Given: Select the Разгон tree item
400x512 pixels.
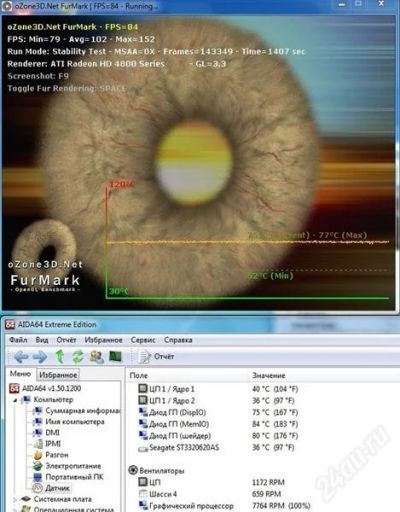Looking at the screenshot, I should (x=57, y=455).
